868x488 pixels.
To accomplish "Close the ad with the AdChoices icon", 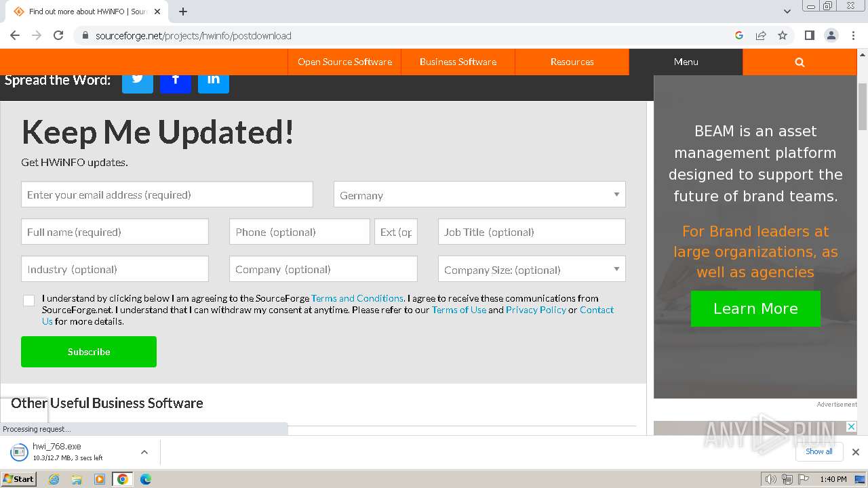I will tap(852, 426).
